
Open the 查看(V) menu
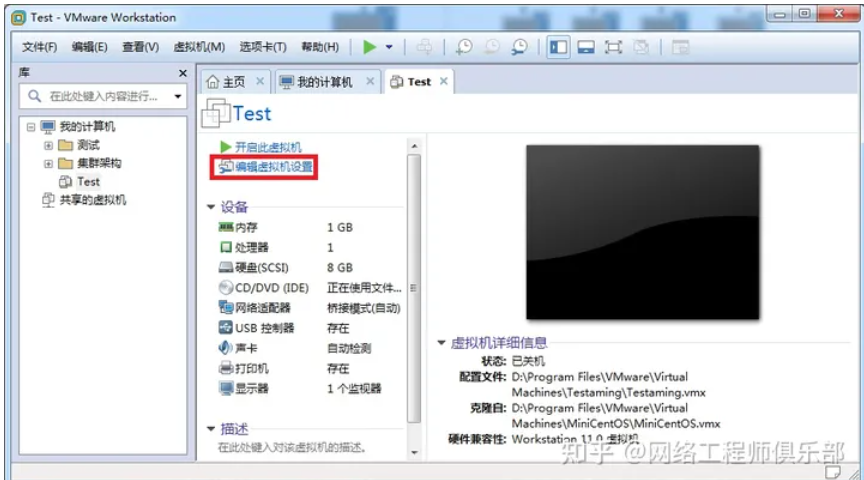pyautogui.click(x=141, y=47)
